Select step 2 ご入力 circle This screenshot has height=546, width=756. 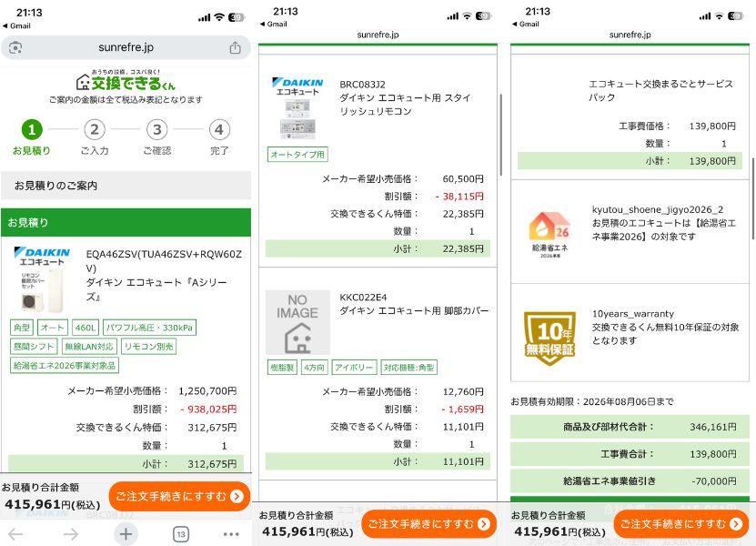pos(95,129)
